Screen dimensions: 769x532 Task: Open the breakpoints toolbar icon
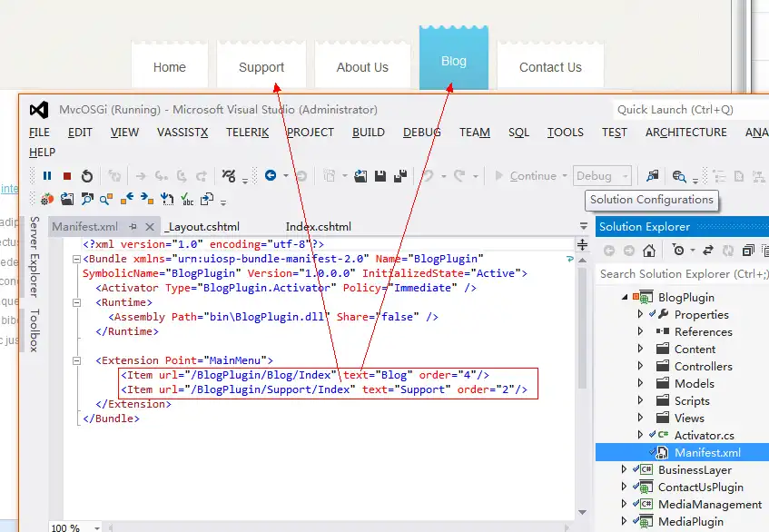pos(229,175)
